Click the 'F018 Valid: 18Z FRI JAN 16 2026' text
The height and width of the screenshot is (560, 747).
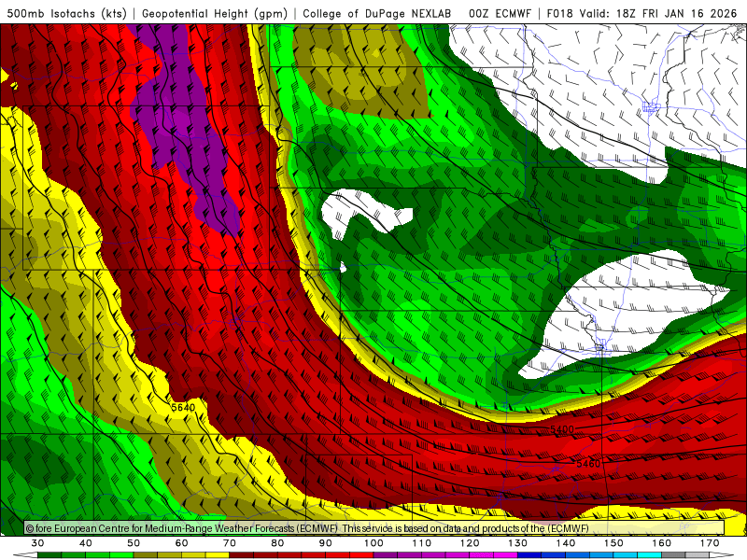641,13
